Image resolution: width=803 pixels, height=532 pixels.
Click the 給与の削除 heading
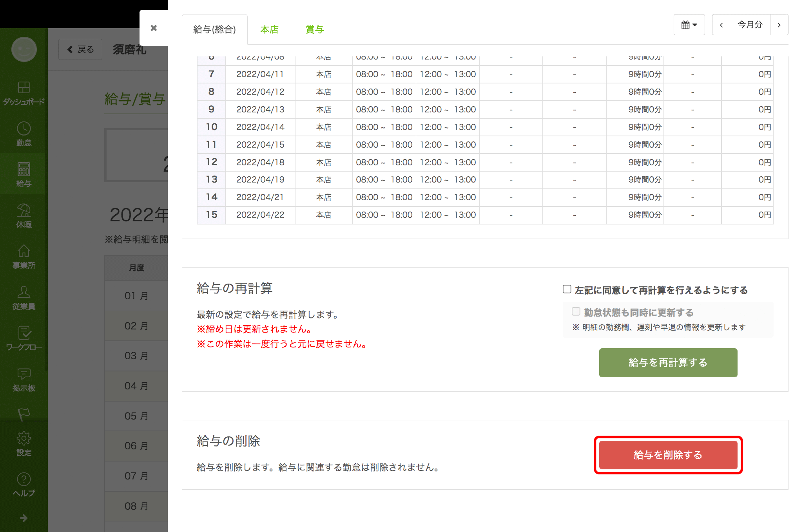(x=228, y=441)
